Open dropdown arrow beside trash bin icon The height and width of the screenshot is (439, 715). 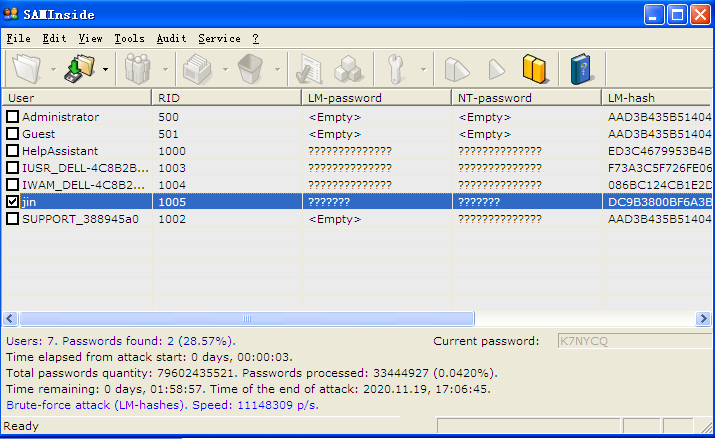(x=277, y=70)
